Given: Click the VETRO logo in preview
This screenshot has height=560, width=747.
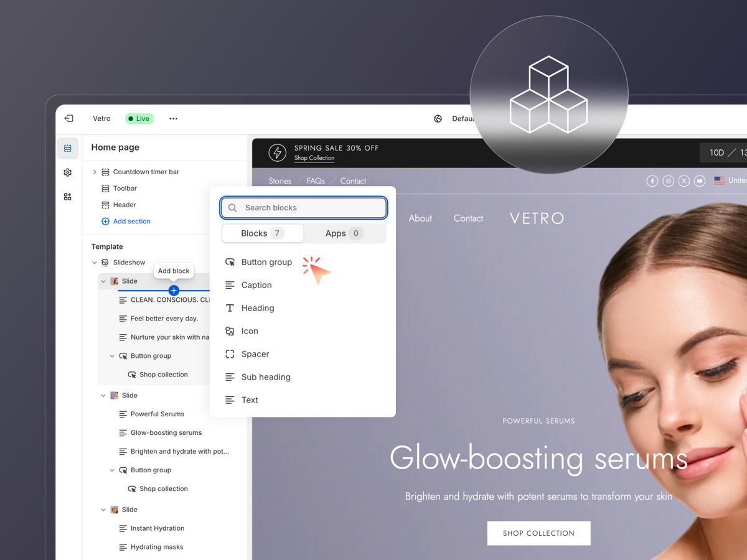Looking at the screenshot, I should pos(537,218).
